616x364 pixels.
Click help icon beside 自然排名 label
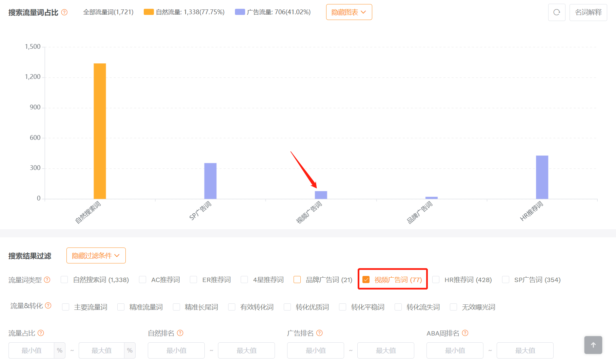pos(180,333)
